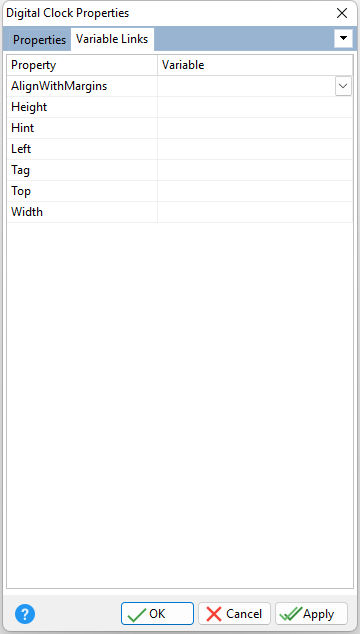Select the Hint property row

(180, 128)
